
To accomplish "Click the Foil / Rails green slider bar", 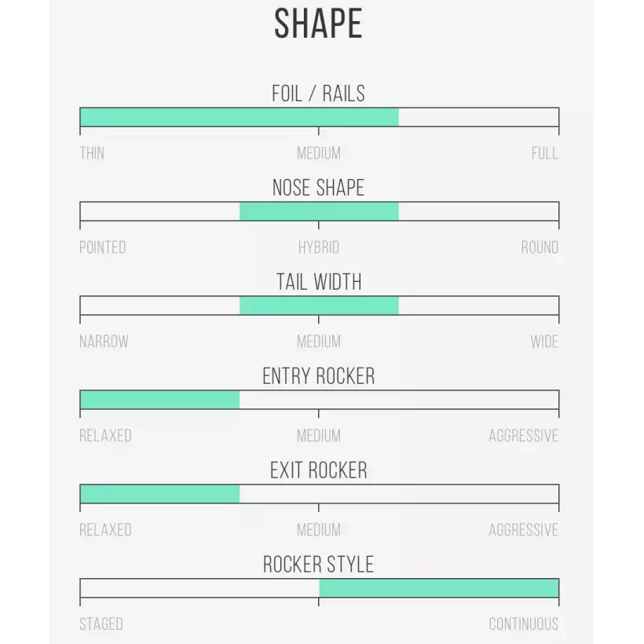I will pyautogui.click(x=240, y=117).
